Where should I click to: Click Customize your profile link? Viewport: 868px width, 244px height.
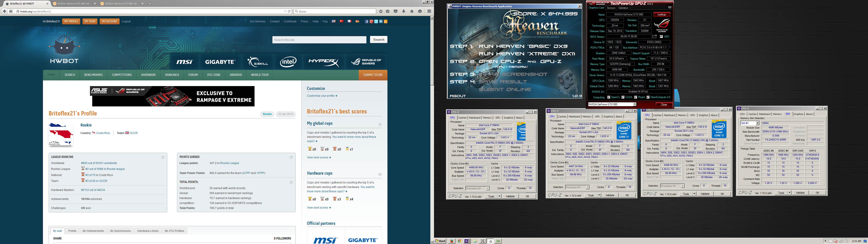(x=322, y=96)
